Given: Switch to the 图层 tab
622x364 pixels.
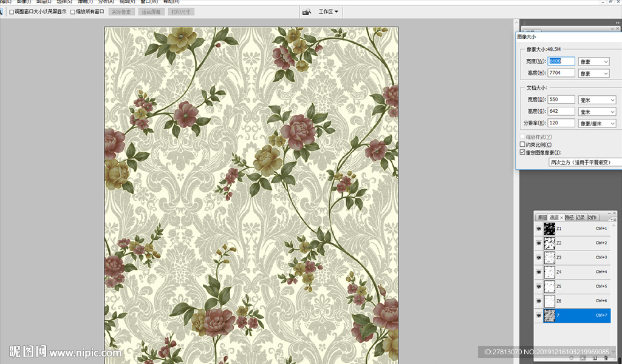Looking at the screenshot, I should pyautogui.click(x=542, y=217).
